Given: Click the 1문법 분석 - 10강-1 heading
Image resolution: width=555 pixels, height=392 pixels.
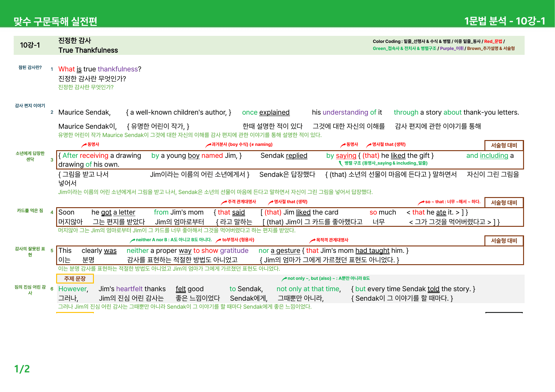Looking at the screenshot, I should pyautogui.click(x=505, y=21).
